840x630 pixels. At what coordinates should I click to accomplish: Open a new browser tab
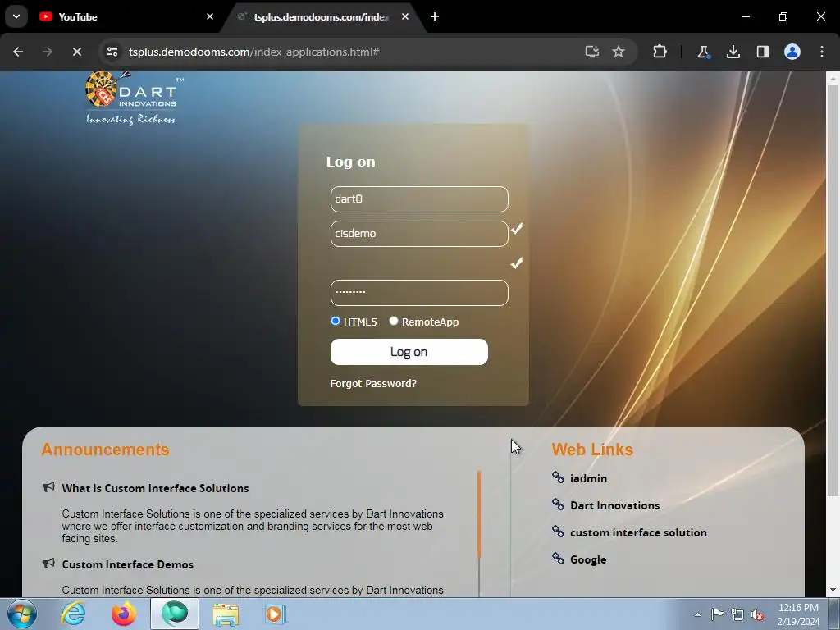pyautogui.click(x=435, y=16)
